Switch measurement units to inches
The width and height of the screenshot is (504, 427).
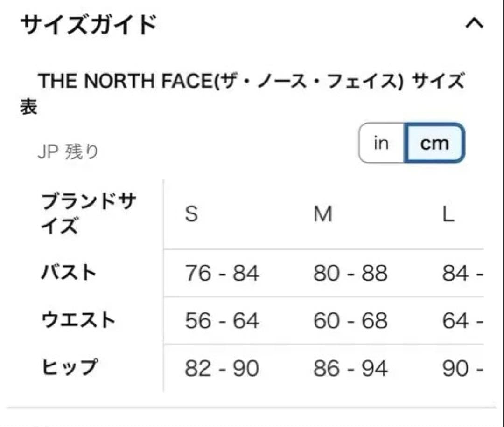pyautogui.click(x=381, y=143)
